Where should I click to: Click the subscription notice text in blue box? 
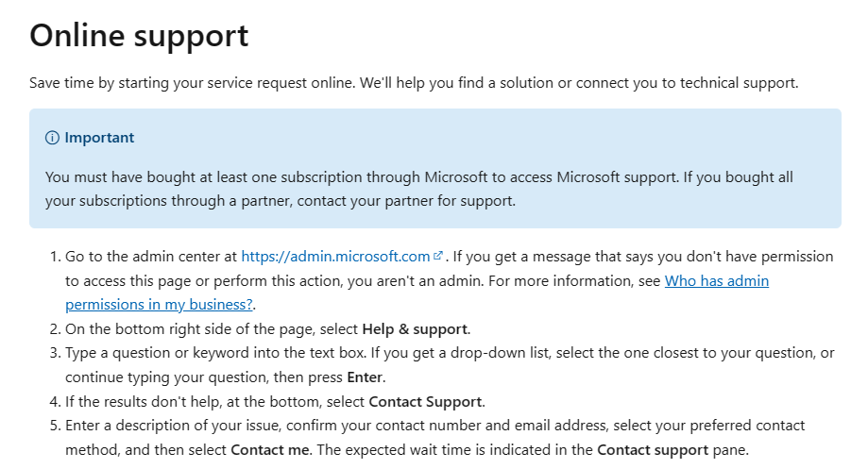(419, 189)
